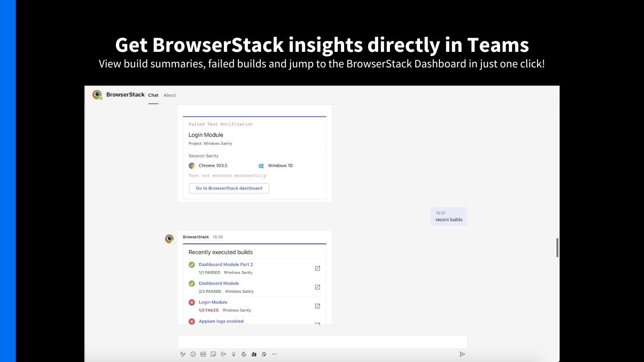
Task: Click the Windows logo icon in notification
Action: (261, 166)
